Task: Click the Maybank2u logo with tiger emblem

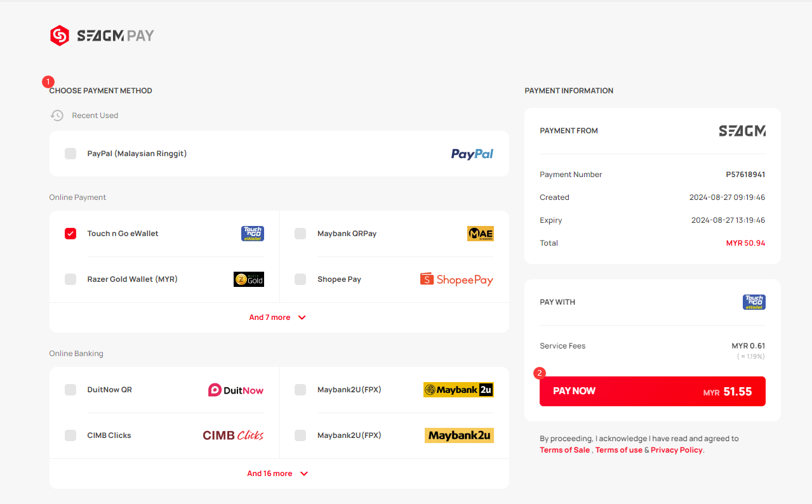Action: [458, 390]
